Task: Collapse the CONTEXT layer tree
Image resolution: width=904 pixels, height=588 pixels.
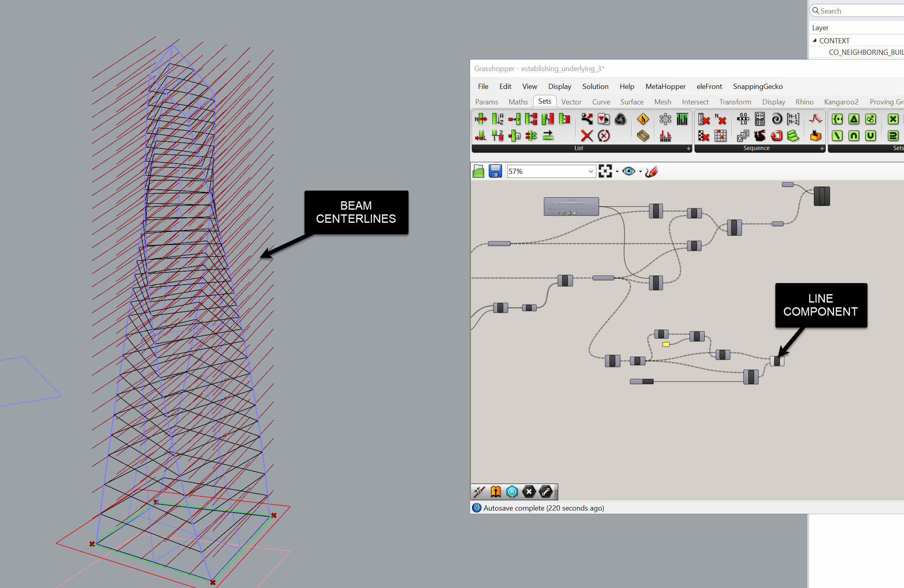Action: coord(815,40)
